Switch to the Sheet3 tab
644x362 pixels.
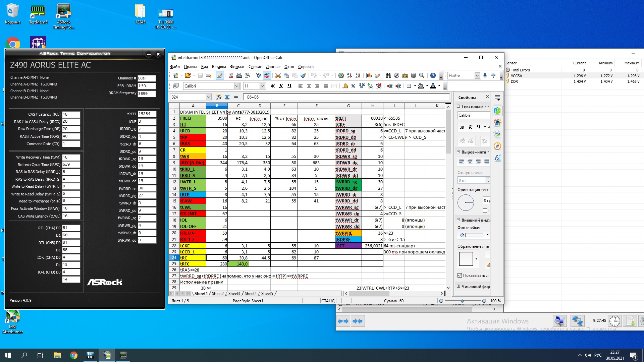click(x=234, y=294)
